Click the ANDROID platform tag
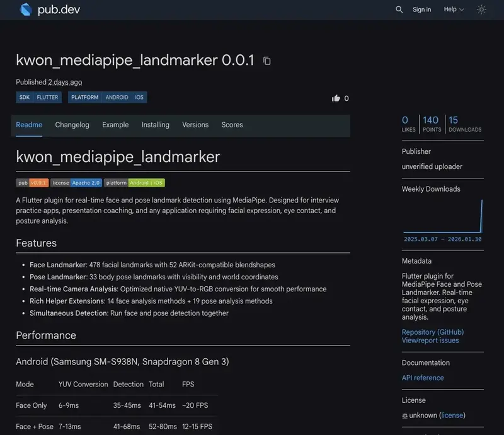The height and width of the screenshot is (435, 504). pos(117,97)
